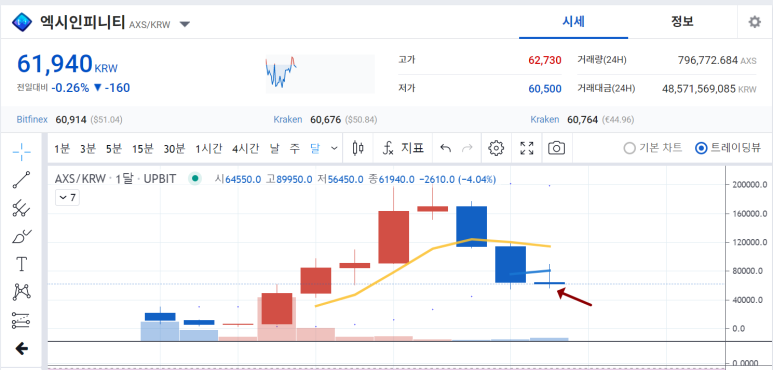Set chart interval to 3분

click(x=88, y=148)
